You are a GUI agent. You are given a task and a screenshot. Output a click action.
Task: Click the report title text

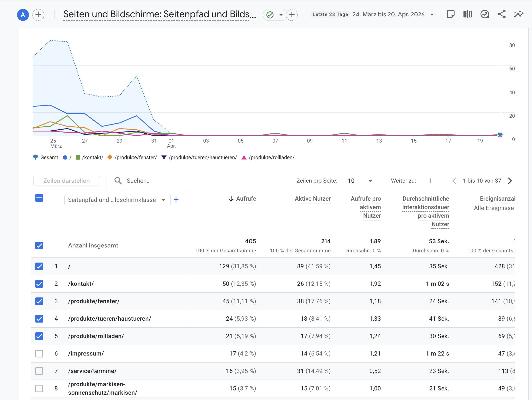click(x=159, y=14)
